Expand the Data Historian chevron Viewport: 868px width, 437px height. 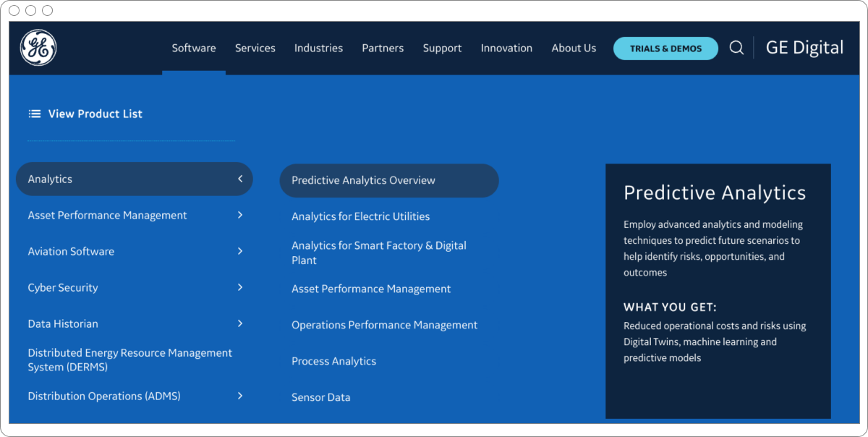[240, 323]
